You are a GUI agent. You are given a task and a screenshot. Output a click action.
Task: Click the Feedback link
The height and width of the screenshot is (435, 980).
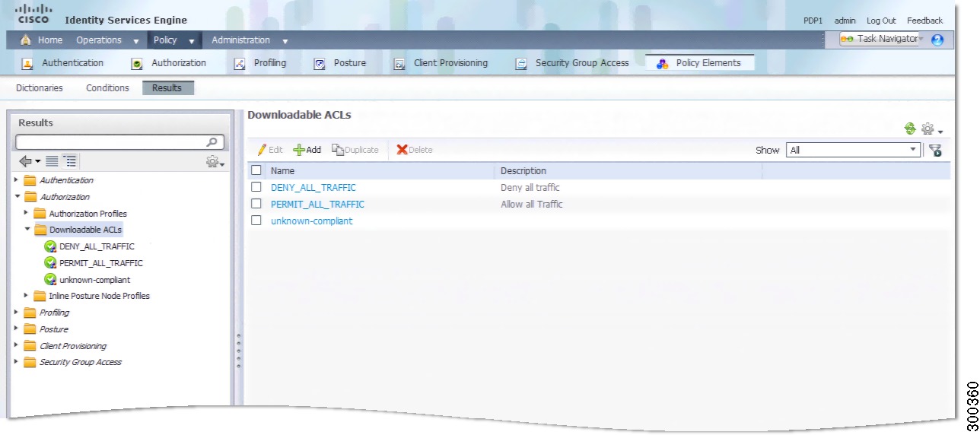pyautogui.click(x=924, y=21)
